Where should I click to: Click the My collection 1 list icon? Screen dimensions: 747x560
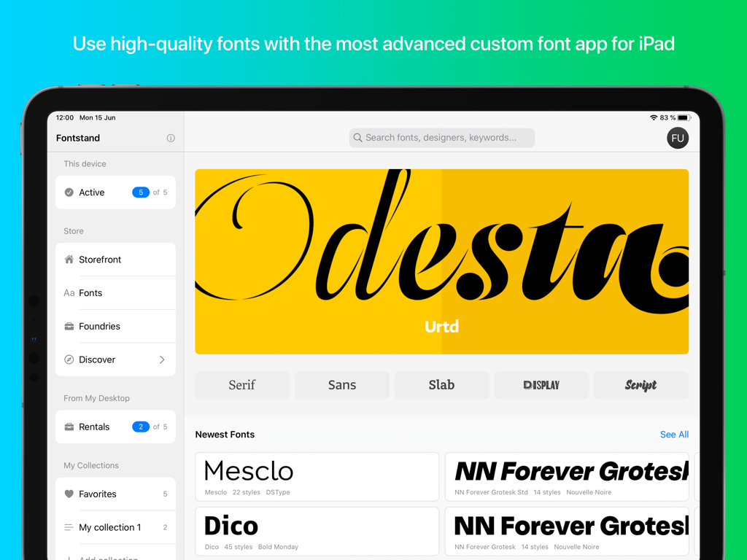coord(69,527)
